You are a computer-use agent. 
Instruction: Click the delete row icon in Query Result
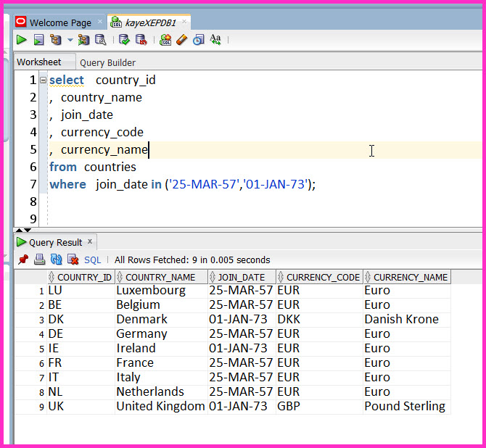73,260
